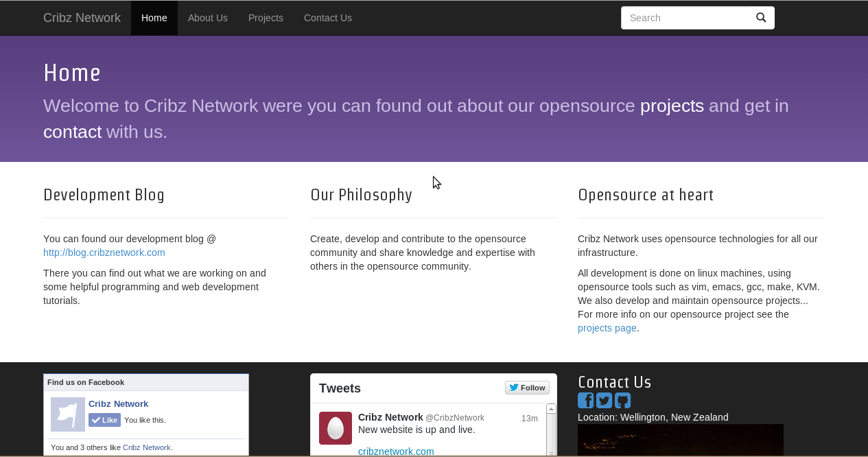Viewport: 868px width, 457px height.
Task: Open cribznetwork.com link in the tweet
Action: (396, 452)
